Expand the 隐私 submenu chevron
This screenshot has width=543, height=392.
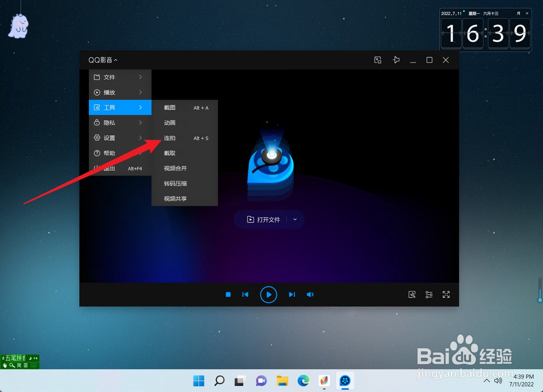pos(140,123)
